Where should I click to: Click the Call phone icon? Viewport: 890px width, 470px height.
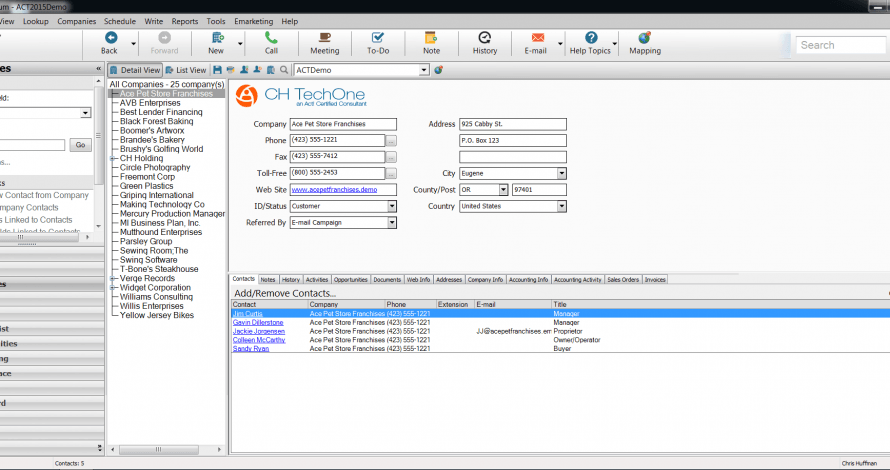271,37
